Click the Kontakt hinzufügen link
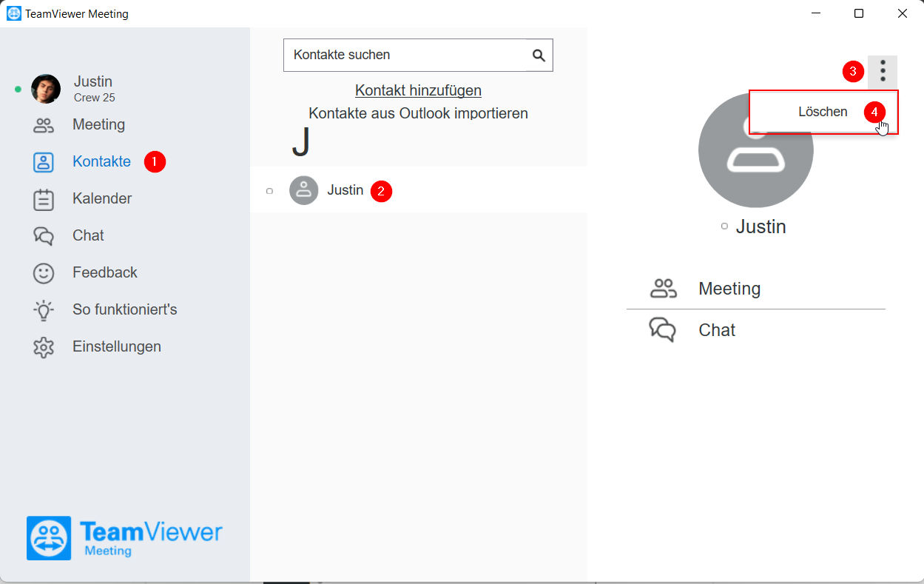 pos(418,90)
